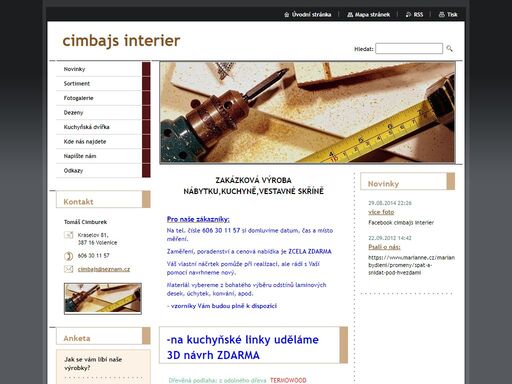The width and height of the screenshot is (512, 384).
Task: Click the phone icon in Kontakt
Action: point(68,256)
